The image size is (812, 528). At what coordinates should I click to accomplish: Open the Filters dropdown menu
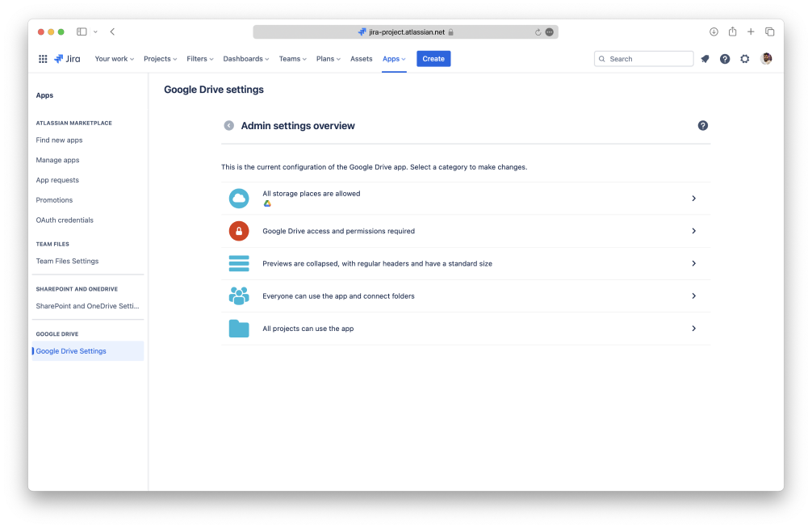coord(200,59)
